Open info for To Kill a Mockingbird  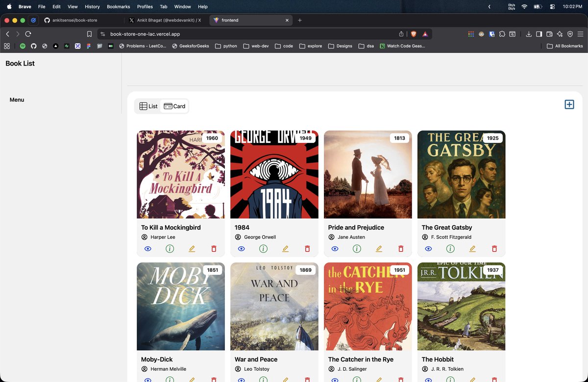tap(170, 249)
